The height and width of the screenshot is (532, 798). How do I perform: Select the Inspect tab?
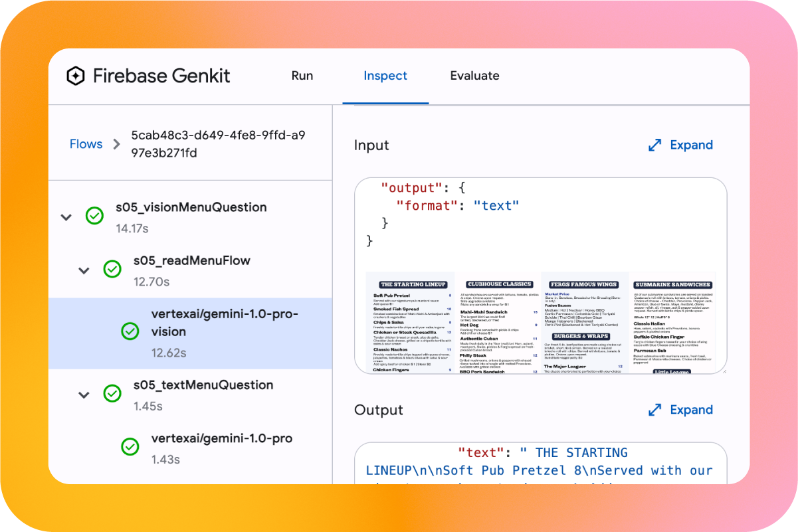(x=385, y=76)
